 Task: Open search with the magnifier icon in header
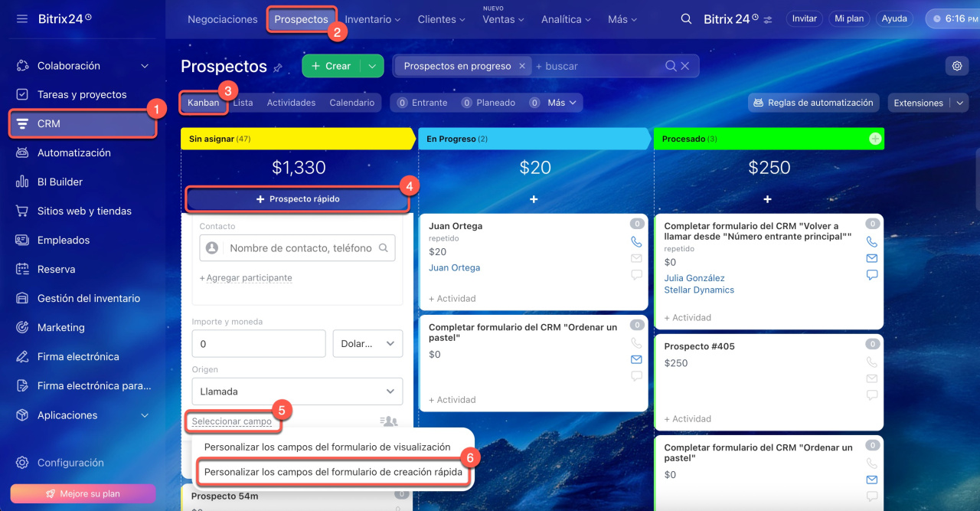click(x=686, y=19)
